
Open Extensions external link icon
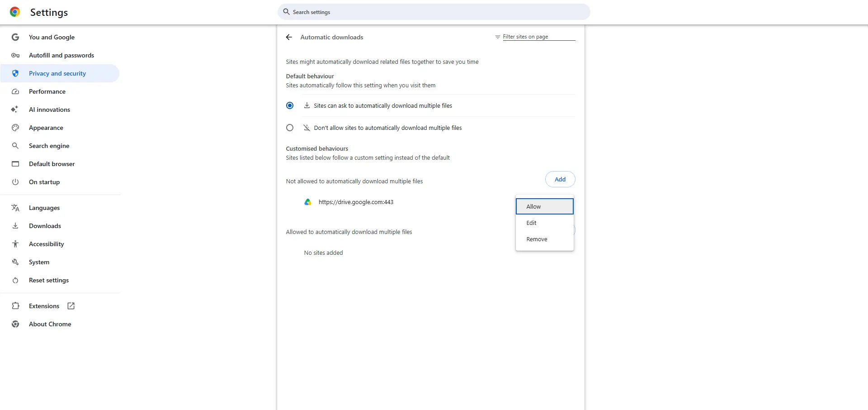tap(71, 306)
